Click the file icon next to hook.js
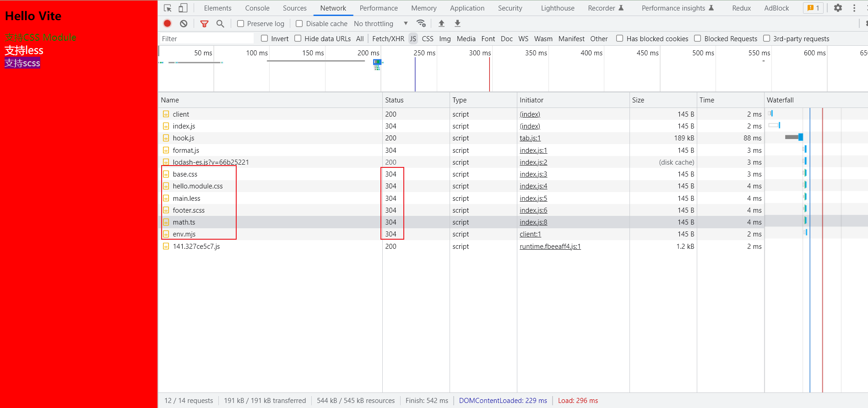868x408 pixels. tap(166, 138)
